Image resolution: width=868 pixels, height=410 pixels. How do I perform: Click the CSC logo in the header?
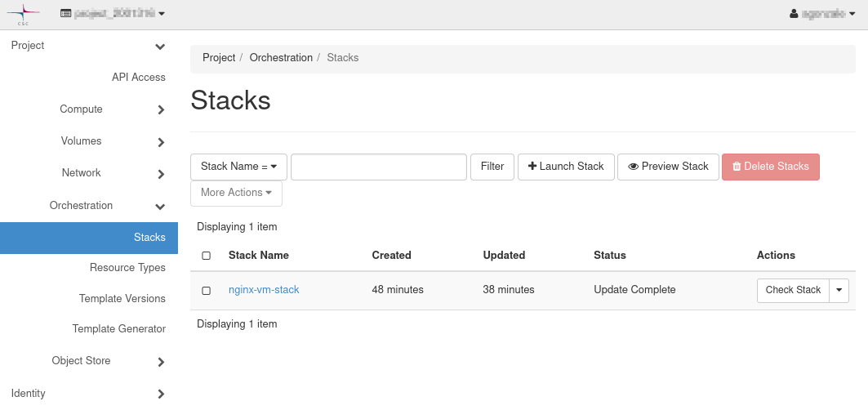pyautogui.click(x=22, y=14)
